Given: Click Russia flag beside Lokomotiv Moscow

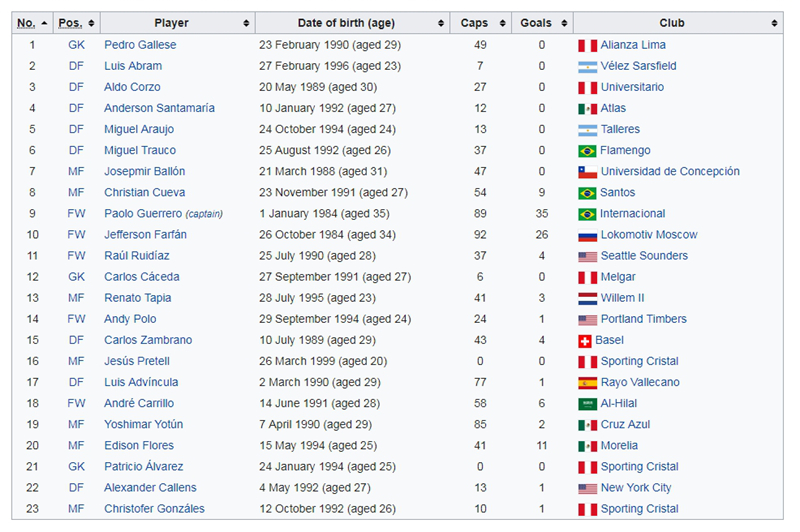Looking at the screenshot, I should [x=587, y=236].
